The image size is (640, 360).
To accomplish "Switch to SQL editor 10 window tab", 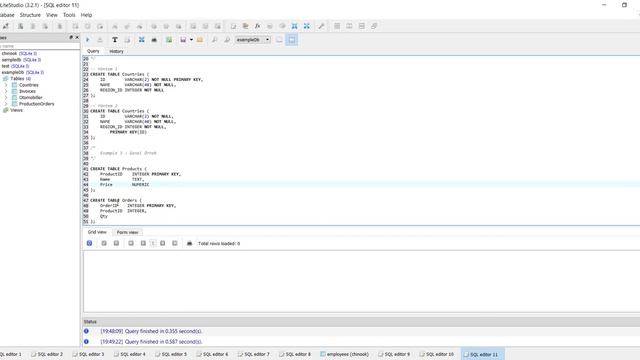I will 437,354.
